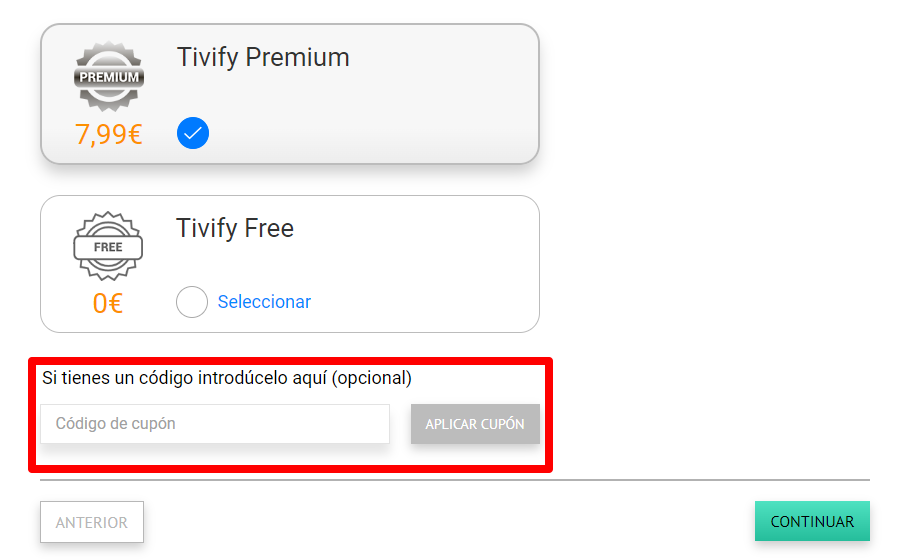Click the 0€ price label
This screenshot has height=560, width=906.
tap(108, 303)
